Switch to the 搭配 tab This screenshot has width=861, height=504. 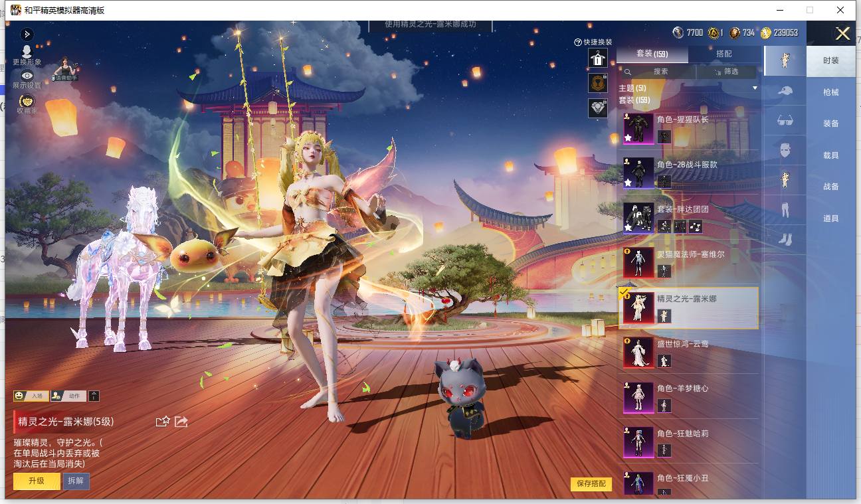724,54
